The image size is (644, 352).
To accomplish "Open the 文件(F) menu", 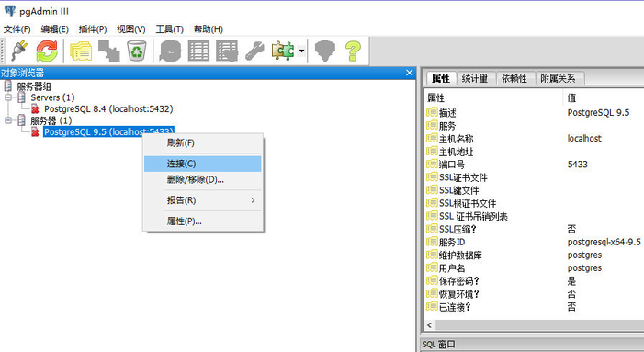I will [17, 29].
